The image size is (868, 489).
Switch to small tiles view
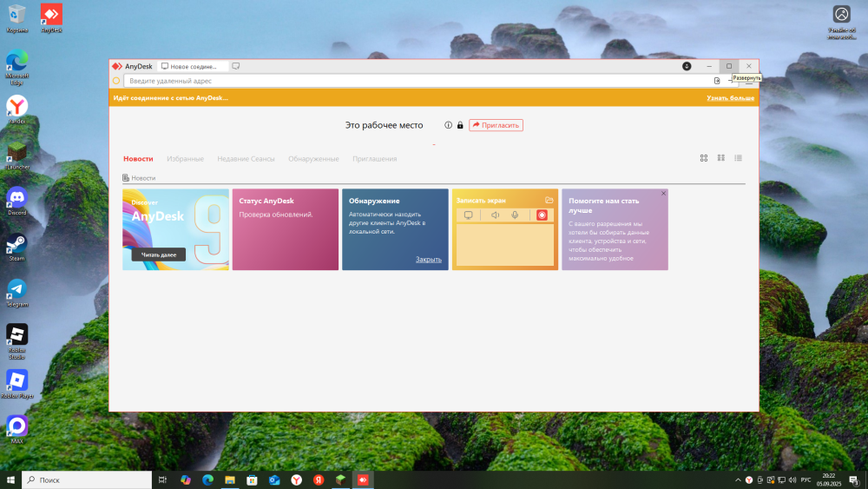click(720, 158)
